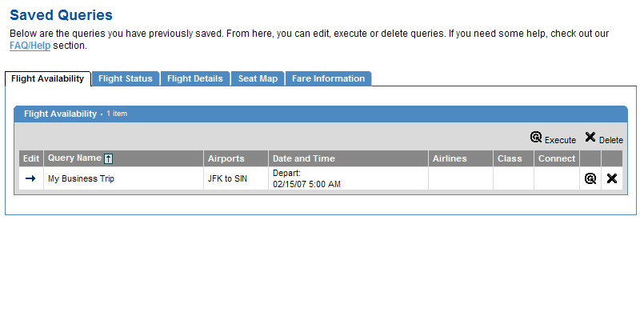Open the FAQ/Help link
Viewport: 644px width, 320px height.
(x=30, y=46)
